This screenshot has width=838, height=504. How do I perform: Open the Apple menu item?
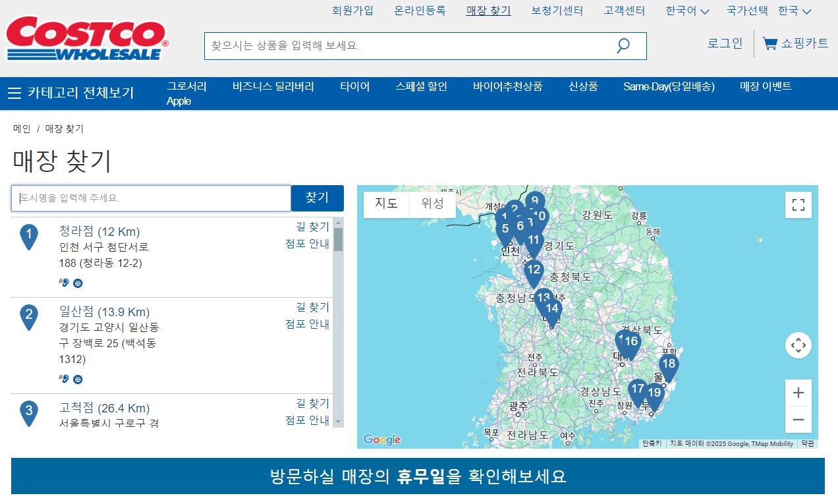tap(179, 101)
